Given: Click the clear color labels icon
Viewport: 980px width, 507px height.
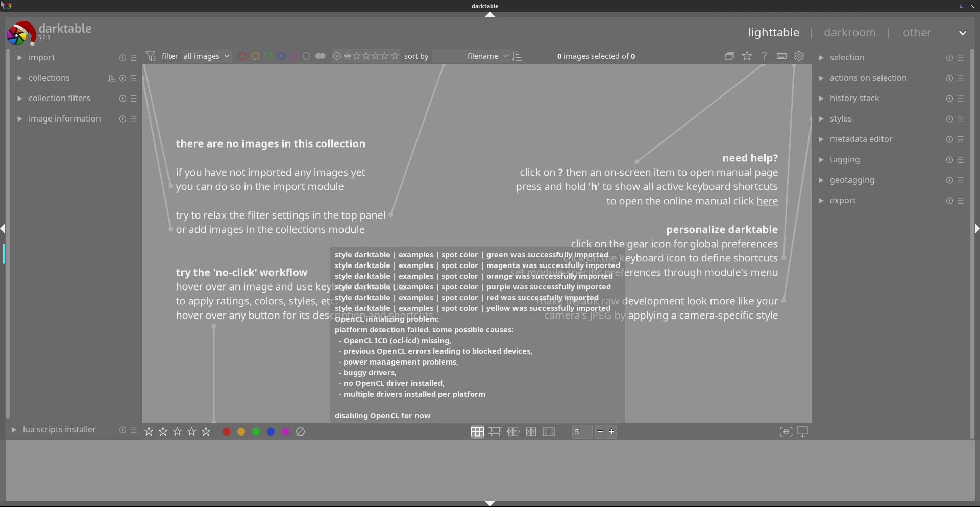Looking at the screenshot, I should point(300,432).
